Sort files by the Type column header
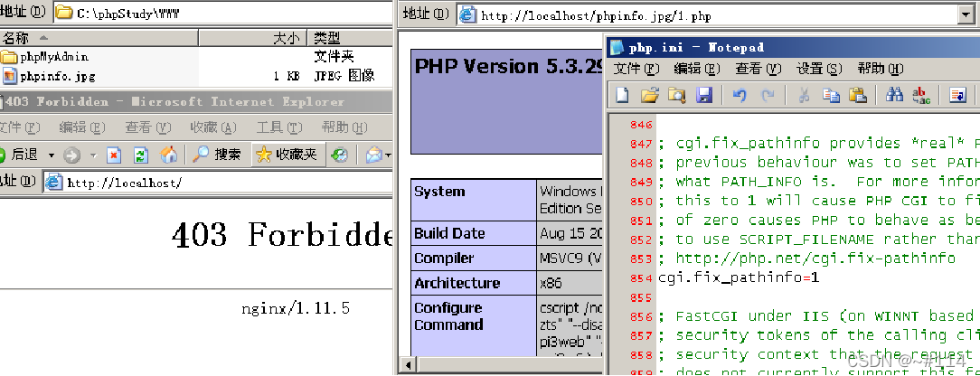The height and width of the screenshot is (376, 980). coord(351,38)
